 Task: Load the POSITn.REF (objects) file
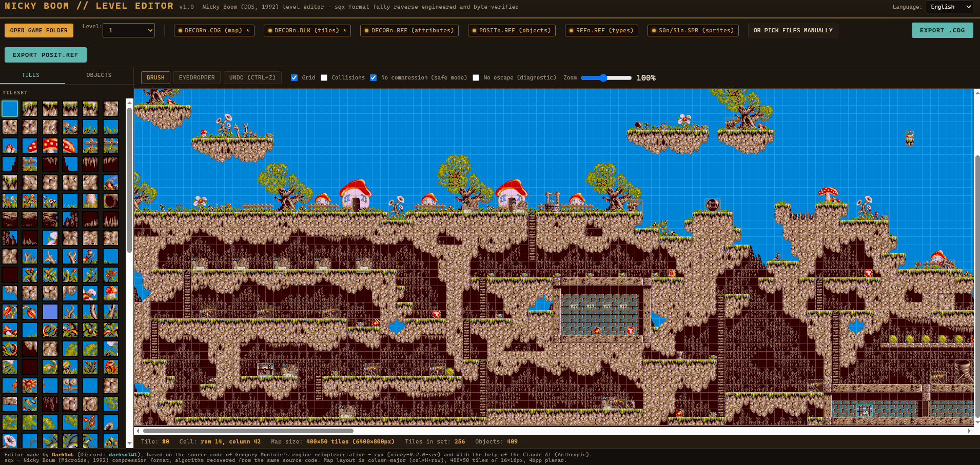pyautogui.click(x=512, y=30)
